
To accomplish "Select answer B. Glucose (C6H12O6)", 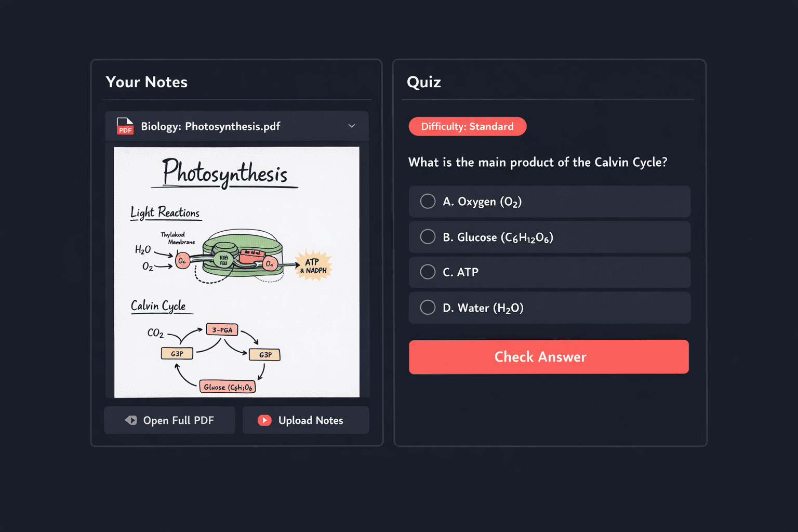I will [x=549, y=237].
